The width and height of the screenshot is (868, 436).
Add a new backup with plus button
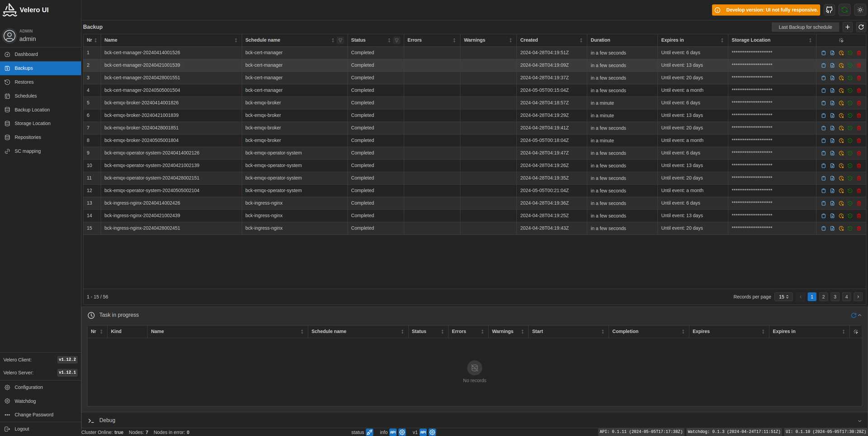pyautogui.click(x=848, y=27)
